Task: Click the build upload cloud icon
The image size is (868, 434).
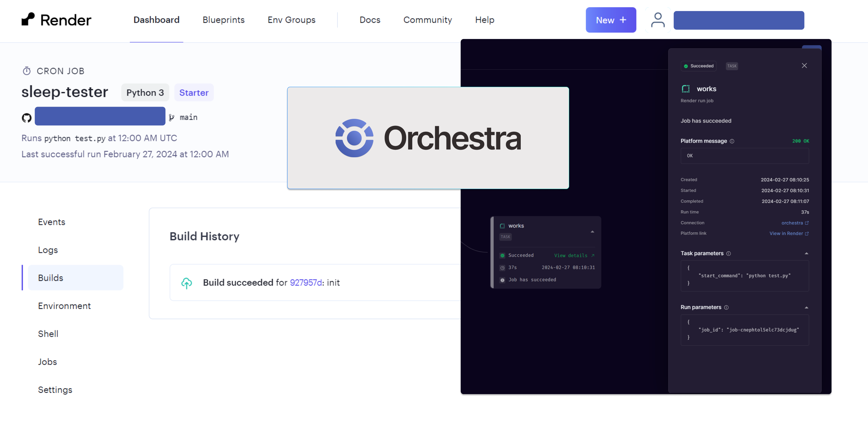Action: coord(186,283)
